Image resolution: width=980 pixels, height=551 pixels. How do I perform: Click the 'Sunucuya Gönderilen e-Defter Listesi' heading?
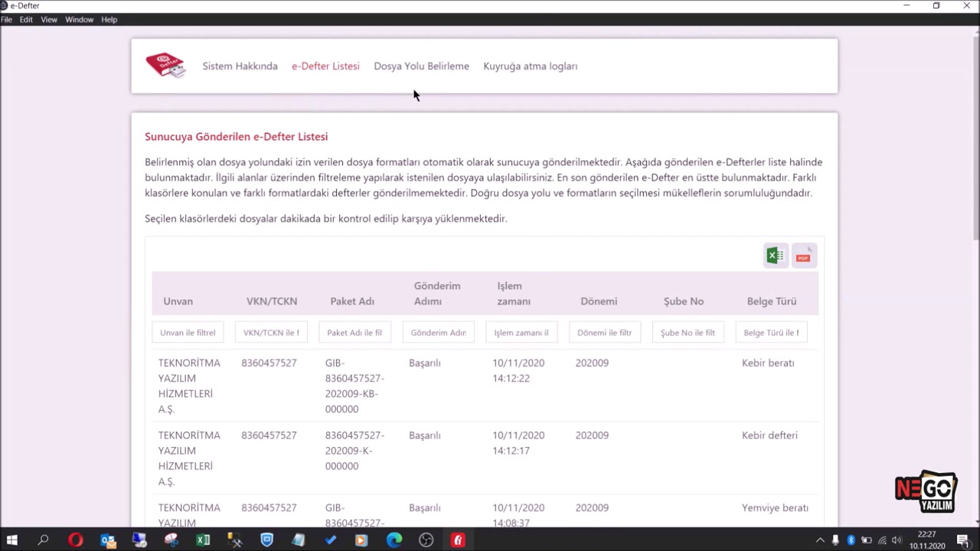[x=236, y=136]
